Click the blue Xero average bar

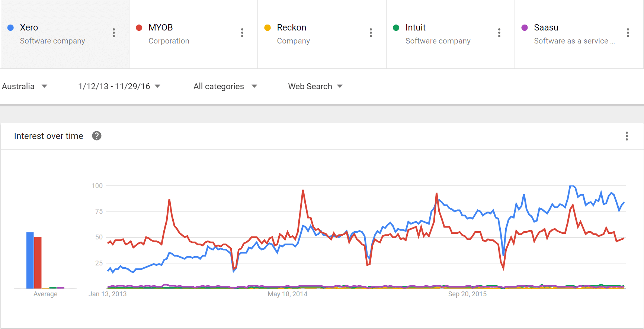tap(30, 260)
